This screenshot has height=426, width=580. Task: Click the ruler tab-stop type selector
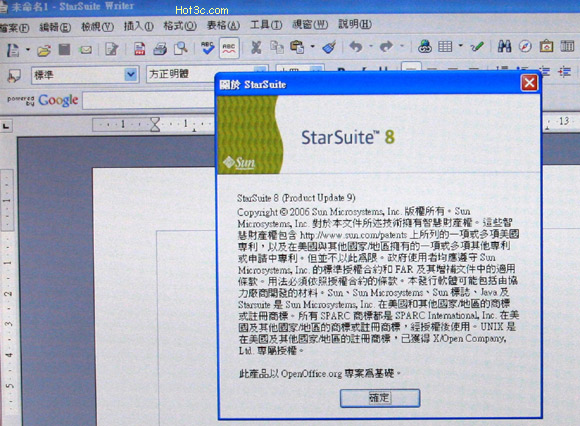(6, 126)
